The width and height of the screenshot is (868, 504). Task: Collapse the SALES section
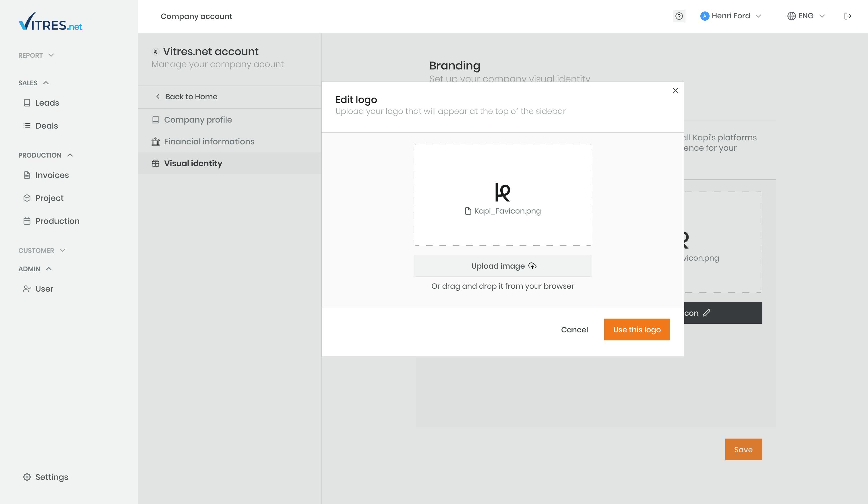tap(33, 83)
